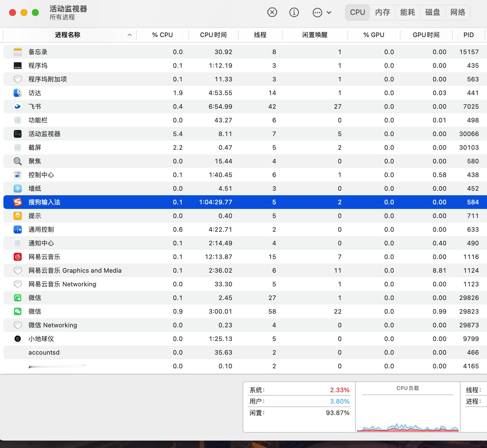Image resolution: width=487 pixels, height=448 pixels.
Task: Click the 活动监视器 app icon
Action: pyautogui.click(x=18, y=134)
